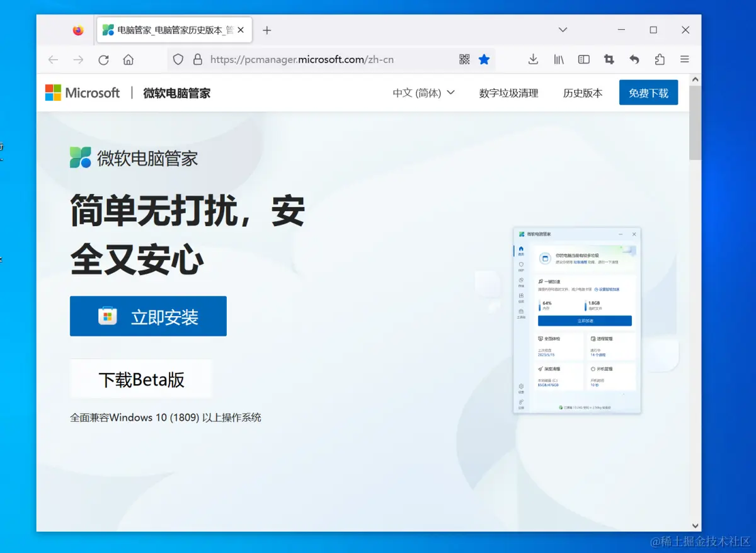The image size is (756, 553).
Task: Click the page scrollbar down arrow
Action: (x=696, y=525)
